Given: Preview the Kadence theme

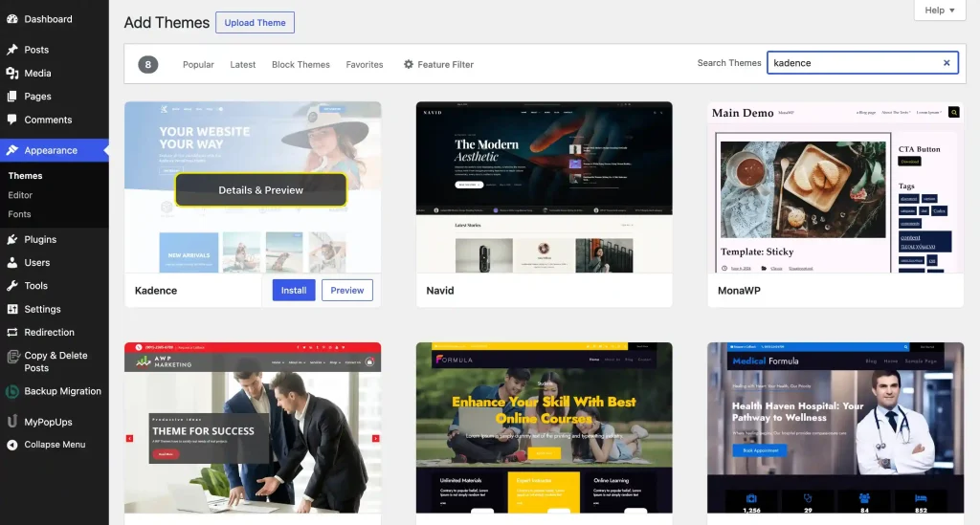Looking at the screenshot, I should (346, 291).
